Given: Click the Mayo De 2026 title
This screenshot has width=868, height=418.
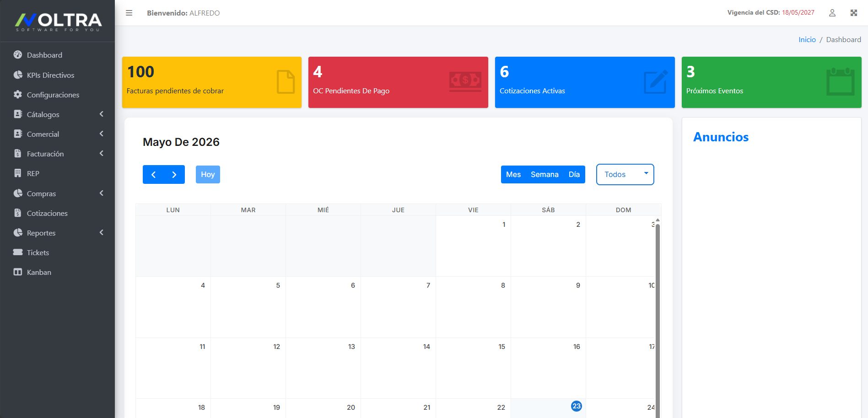Looking at the screenshot, I should [181, 142].
